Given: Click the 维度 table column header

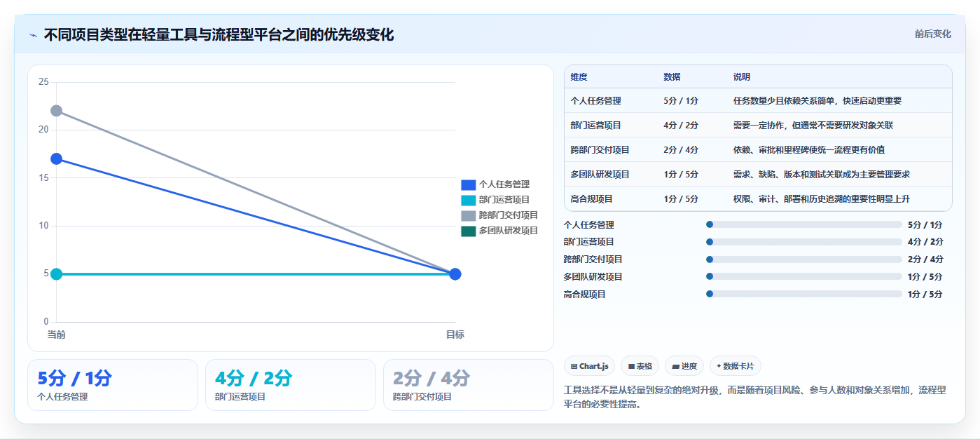Looking at the screenshot, I should click(x=579, y=77).
